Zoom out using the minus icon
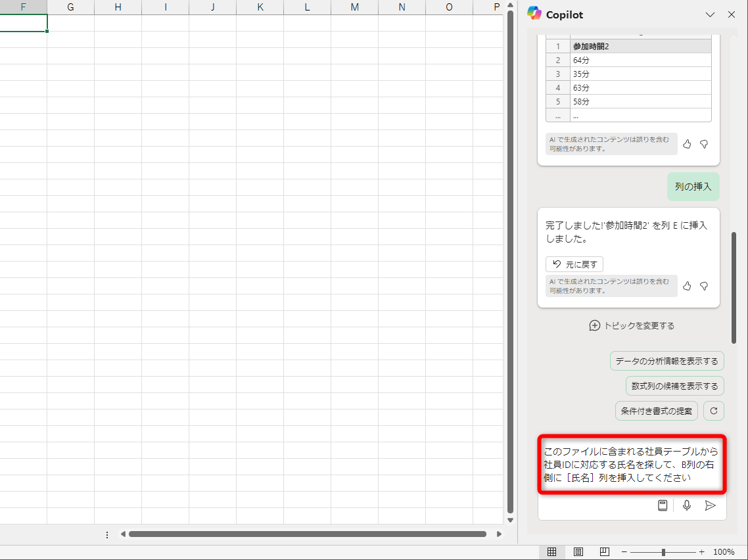Screen dimensions: 748x560 [623, 552]
